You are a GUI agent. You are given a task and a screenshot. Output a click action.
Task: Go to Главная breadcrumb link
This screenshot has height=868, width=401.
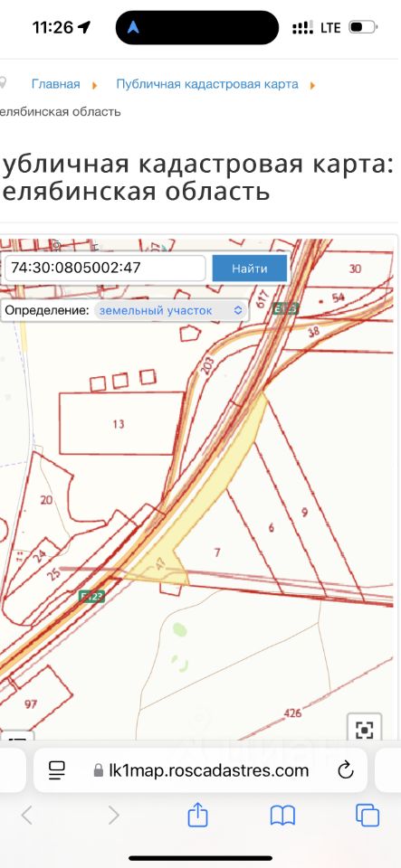pos(56,84)
